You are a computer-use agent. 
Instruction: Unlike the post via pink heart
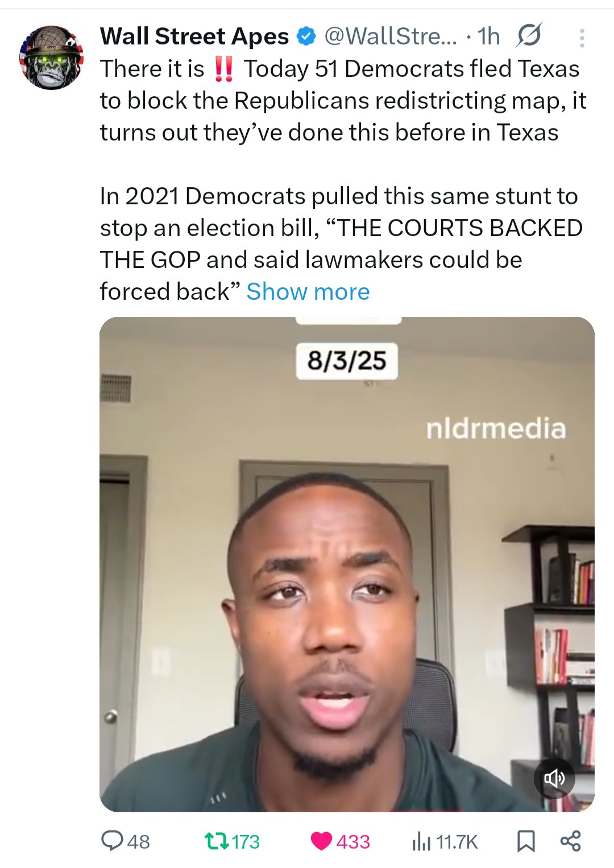point(322,841)
